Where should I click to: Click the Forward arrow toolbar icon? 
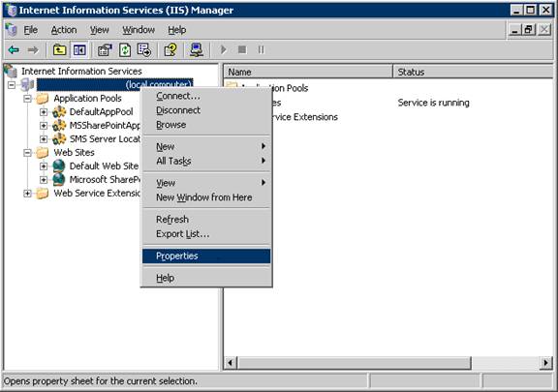[x=33, y=49]
